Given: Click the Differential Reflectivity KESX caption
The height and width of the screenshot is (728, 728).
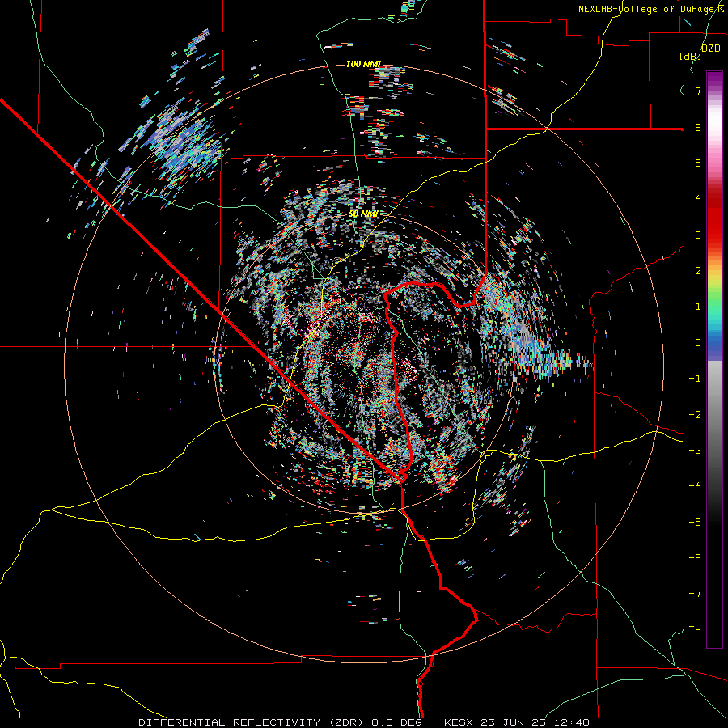Looking at the screenshot, I should [364, 722].
